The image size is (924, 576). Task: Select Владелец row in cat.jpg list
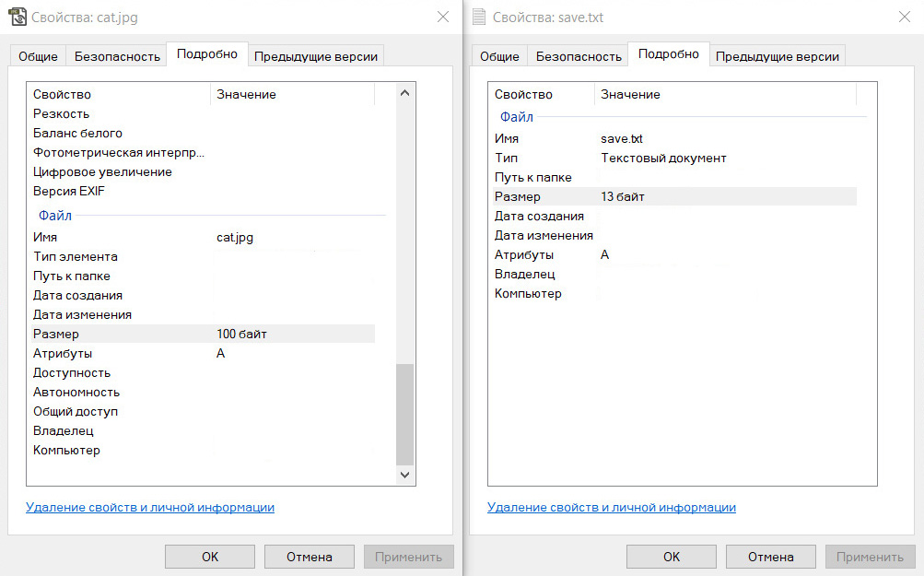click(x=201, y=431)
